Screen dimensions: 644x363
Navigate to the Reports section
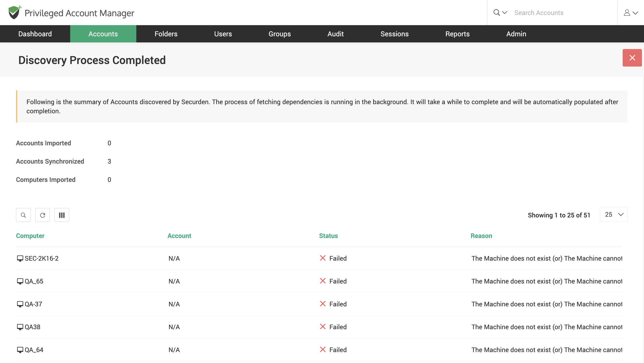(457, 34)
